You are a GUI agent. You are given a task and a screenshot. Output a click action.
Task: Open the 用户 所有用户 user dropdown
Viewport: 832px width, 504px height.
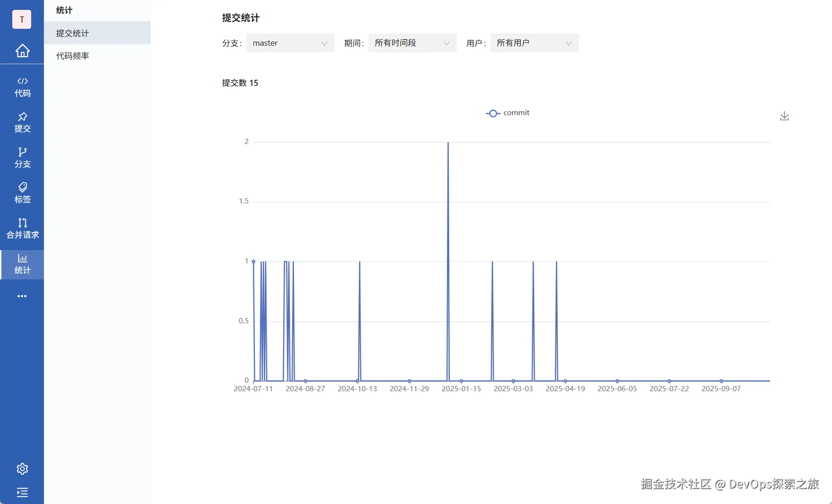pyautogui.click(x=535, y=43)
